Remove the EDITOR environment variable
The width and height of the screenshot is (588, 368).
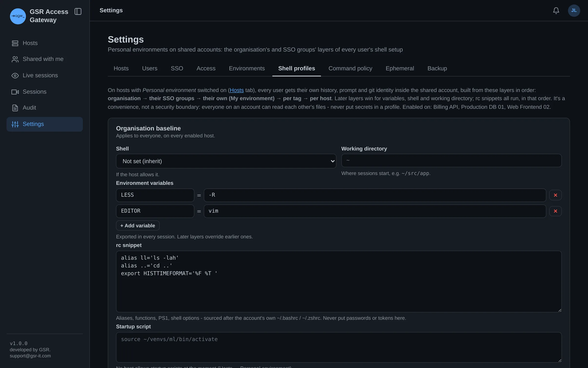pyautogui.click(x=555, y=211)
